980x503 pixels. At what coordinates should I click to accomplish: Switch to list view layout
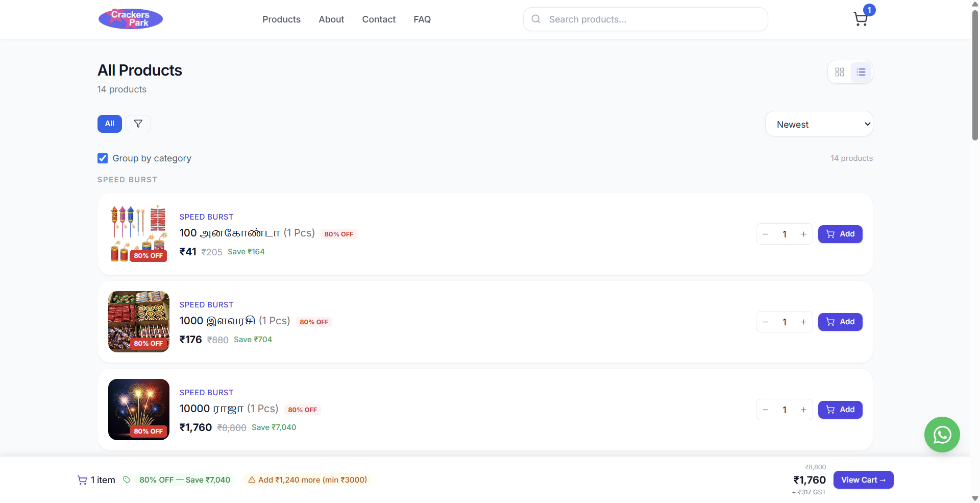coord(861,72)
